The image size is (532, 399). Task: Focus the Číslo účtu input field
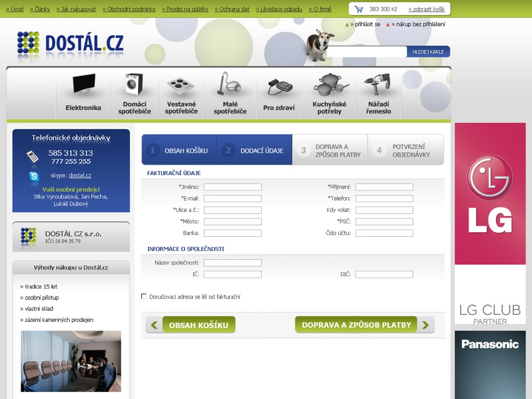385,233
